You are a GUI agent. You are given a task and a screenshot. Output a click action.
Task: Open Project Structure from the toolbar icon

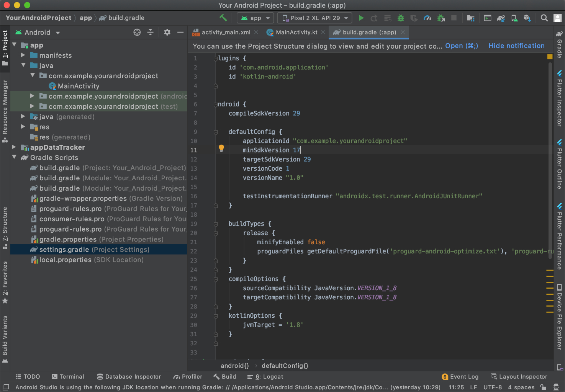point(471,18)
